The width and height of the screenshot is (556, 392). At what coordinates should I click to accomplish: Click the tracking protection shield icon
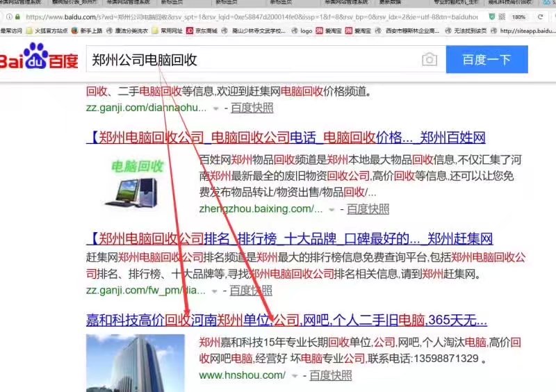click(493, 16)
